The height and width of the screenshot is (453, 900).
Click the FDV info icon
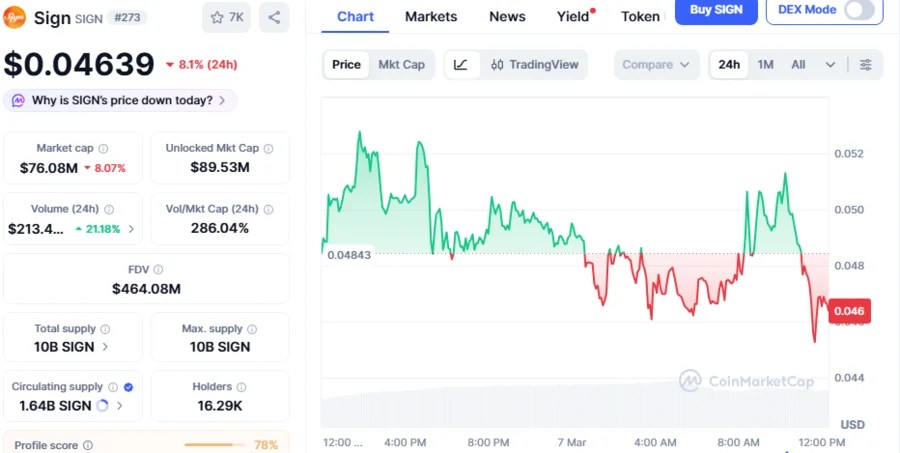pos(158,270)
